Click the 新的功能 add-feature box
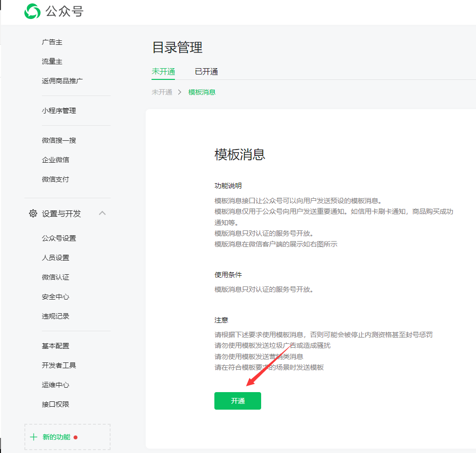The height and width of the screenshot is (453, 476). tap(67, 437)
